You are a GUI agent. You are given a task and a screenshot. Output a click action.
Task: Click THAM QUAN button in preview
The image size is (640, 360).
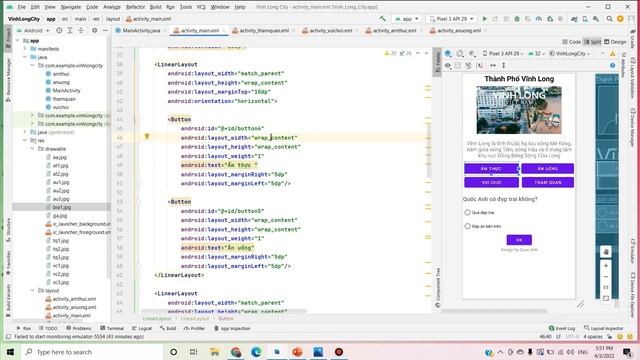[x=548, y=182]
